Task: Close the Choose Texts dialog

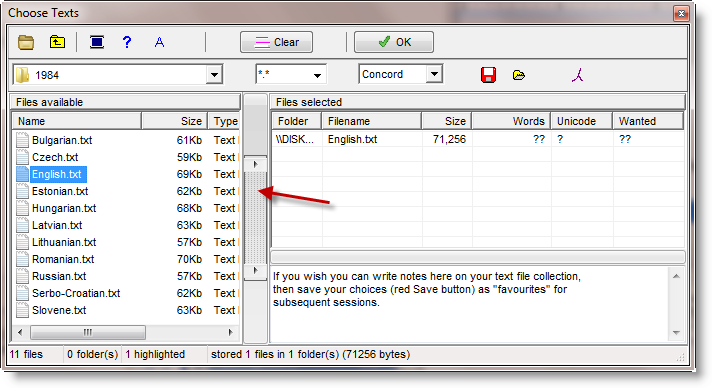Action: pos(681,14)
